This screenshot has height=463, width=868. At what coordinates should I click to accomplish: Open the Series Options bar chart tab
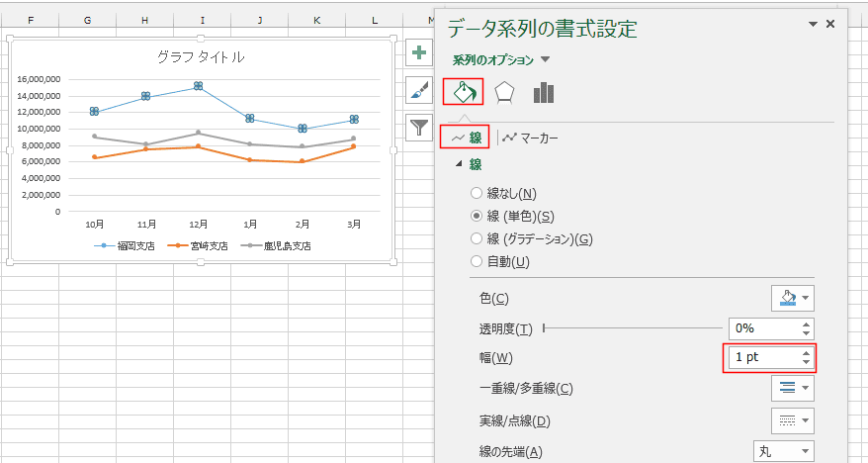coord(544,92)
